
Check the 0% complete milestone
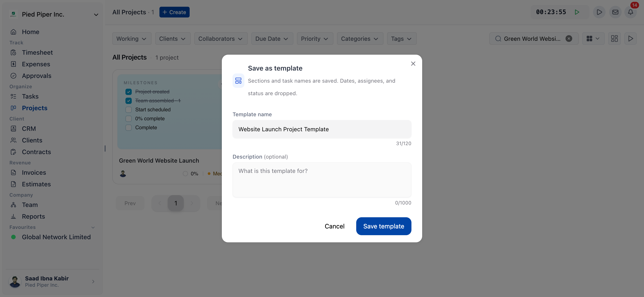pos(129,118)
